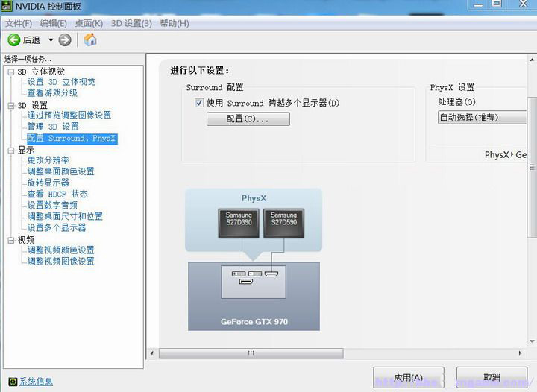This screenshot has height=392, width=537.
Task: Open the 桌面(K) menu
Action: [x=89, y=23]
